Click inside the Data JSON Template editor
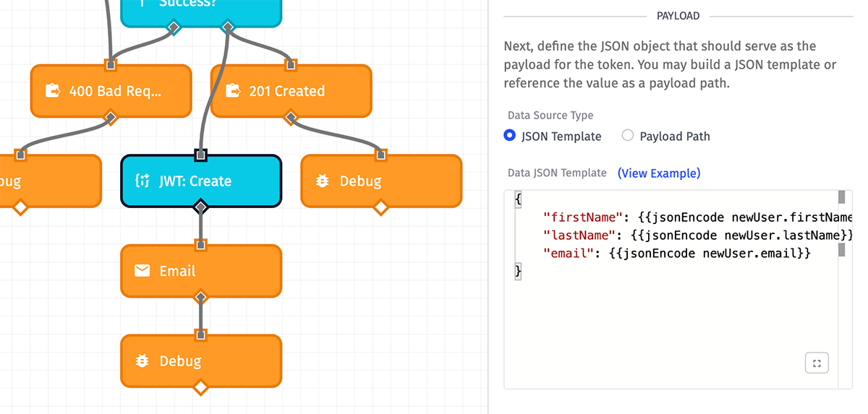 tap(678, 289)
